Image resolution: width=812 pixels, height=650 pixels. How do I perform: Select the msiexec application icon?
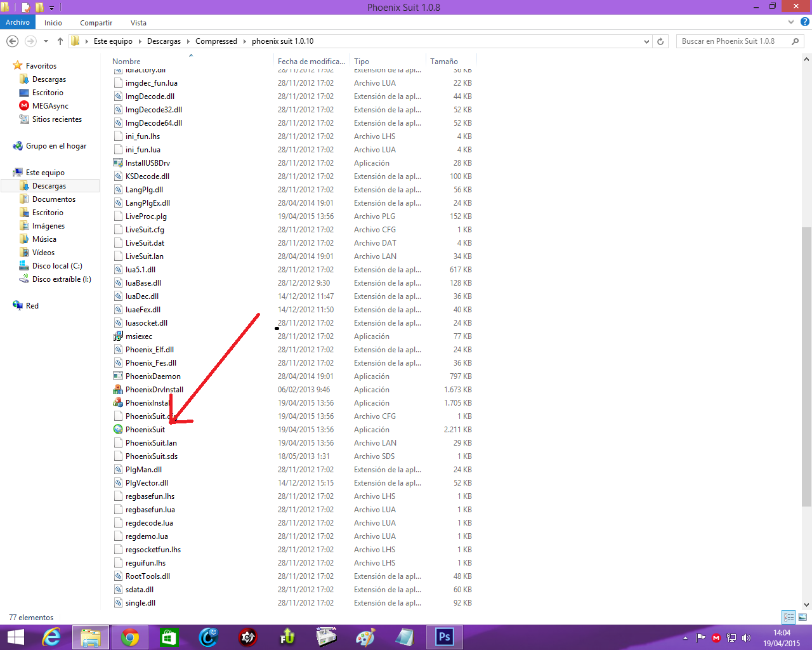coord(118,336)
